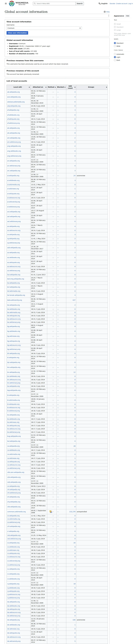This screenshot has width=138, height=644.
Task: Open the Log in link
Action: pos(130,4)
